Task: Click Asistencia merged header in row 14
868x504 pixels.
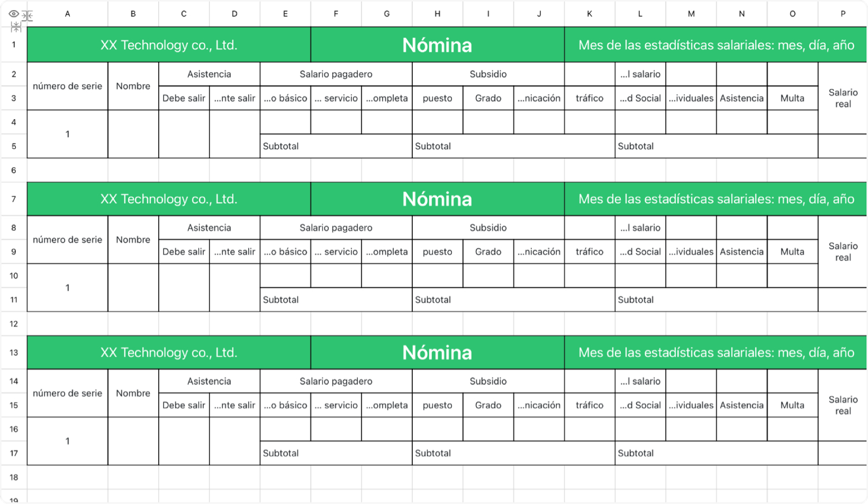Action: click(209, 381)
